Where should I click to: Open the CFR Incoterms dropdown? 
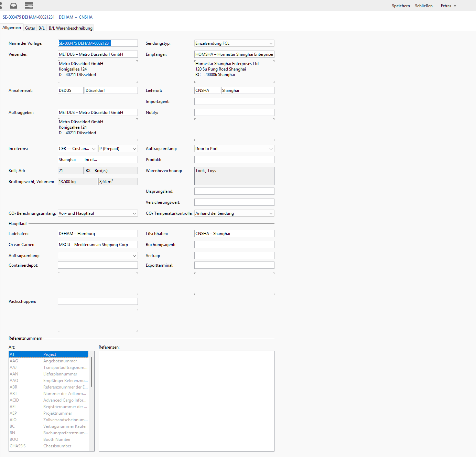click(x=94, y=149)
